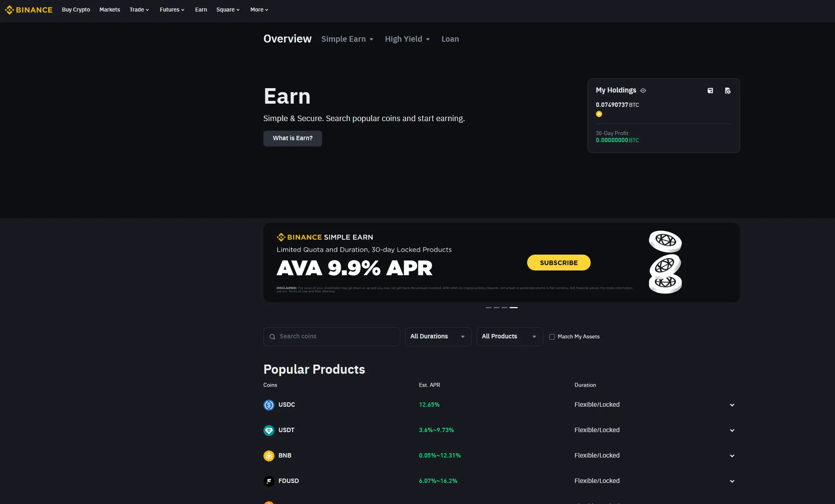Open the High Yield dropdown tab
835x504 pixels.
pyautogui.click(x=407, y=39)
